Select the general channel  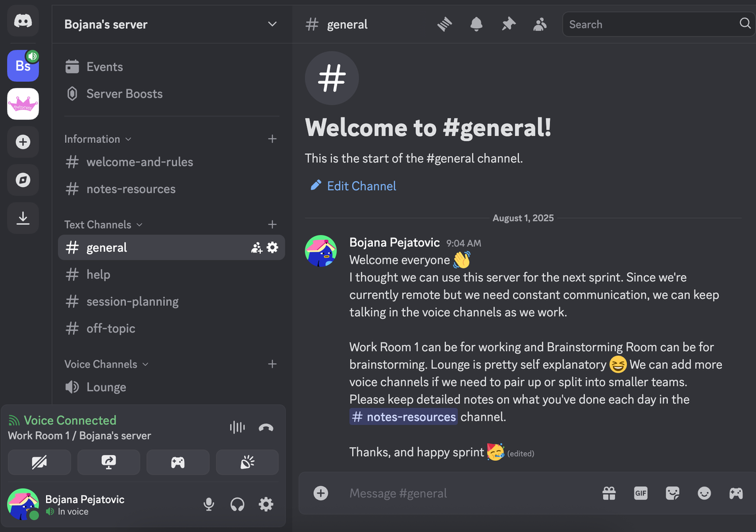pyautogui.click(x=171, y=247)
